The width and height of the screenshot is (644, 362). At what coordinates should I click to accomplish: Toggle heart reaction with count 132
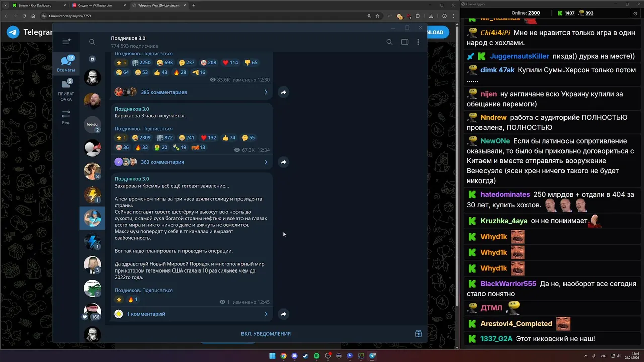pos(208,138)
